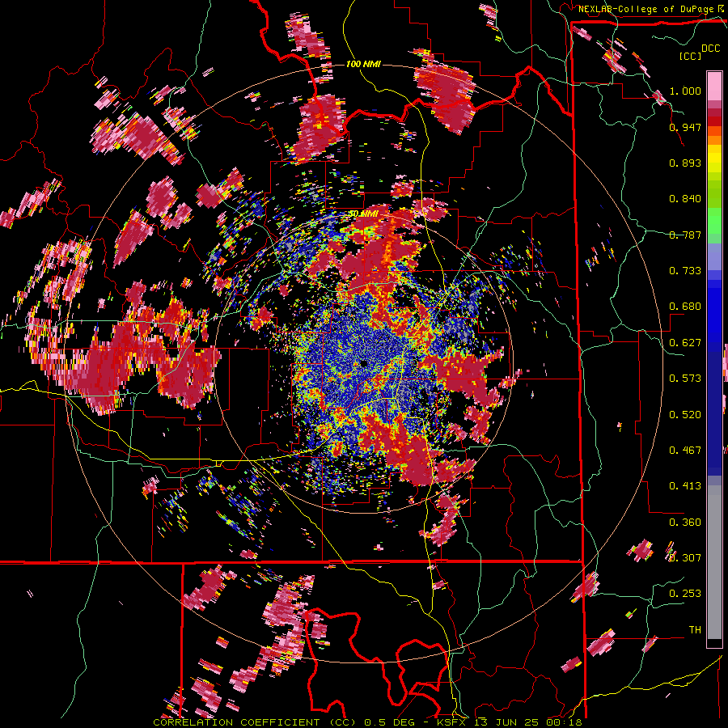The width and height of the screenshot is (728, 728).
Task: Click the 0.627 value on the color scale
Action: (x=685, y=343)
